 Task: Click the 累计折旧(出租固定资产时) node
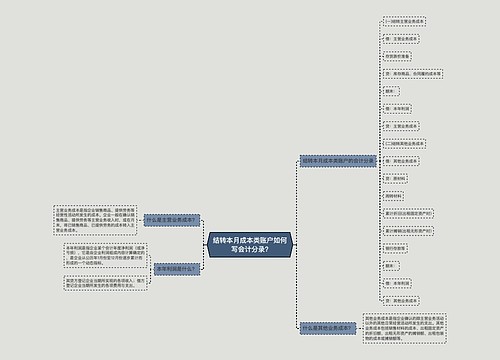click(408, 213)
